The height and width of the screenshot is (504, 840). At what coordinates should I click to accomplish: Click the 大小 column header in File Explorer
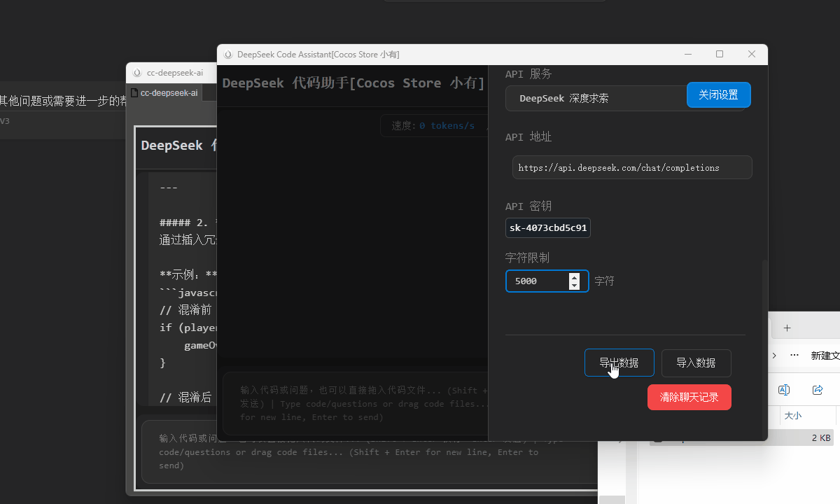(793, 416)
